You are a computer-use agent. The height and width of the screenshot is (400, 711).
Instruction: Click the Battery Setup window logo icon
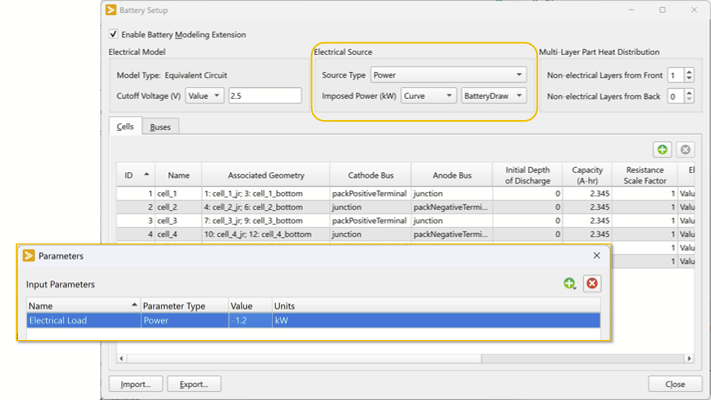111,10
